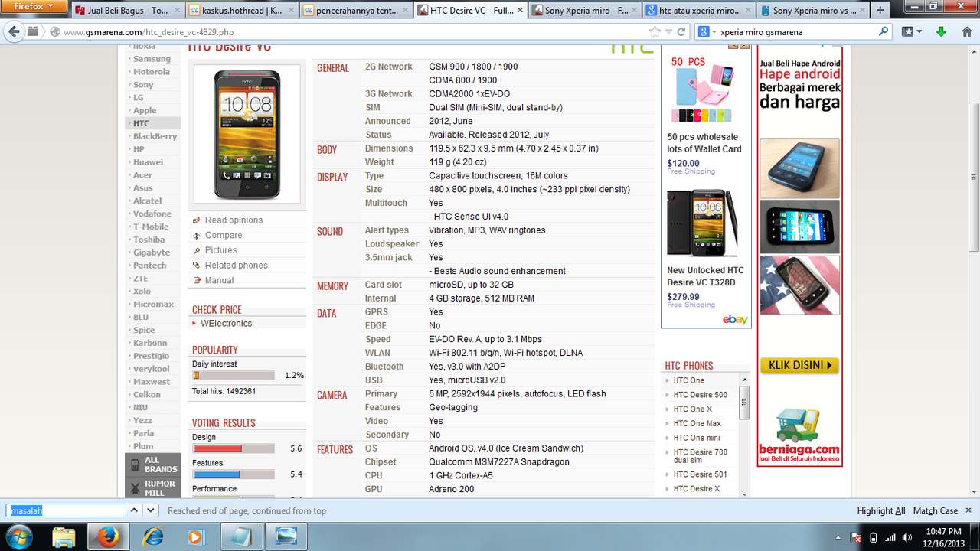
Task: Open the Compare link
Action: 224,236
